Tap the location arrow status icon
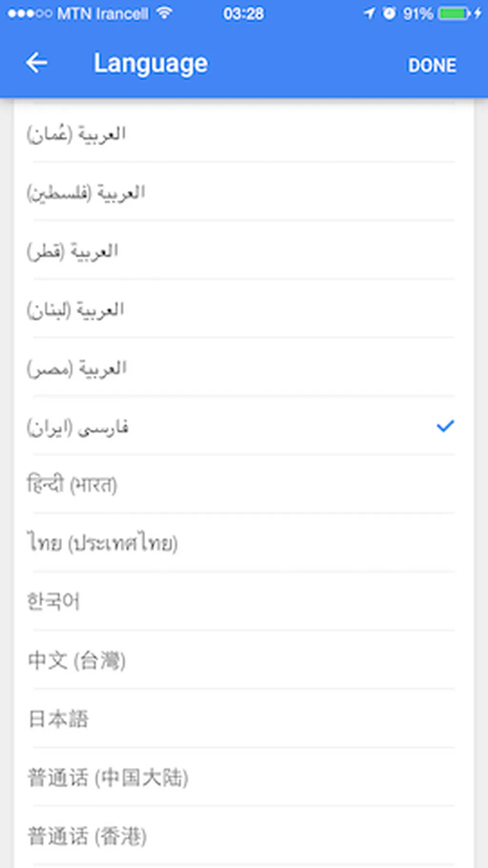 click(x=369, y=13)
